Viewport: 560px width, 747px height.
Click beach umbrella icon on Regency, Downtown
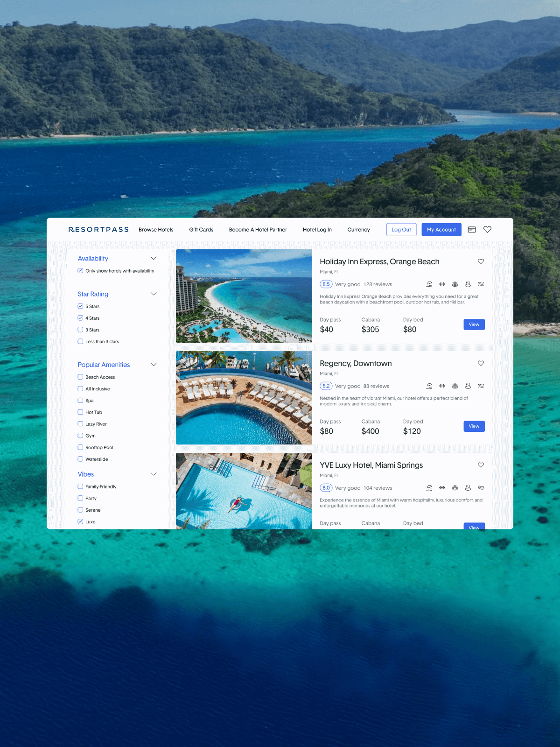coord(429,386)
